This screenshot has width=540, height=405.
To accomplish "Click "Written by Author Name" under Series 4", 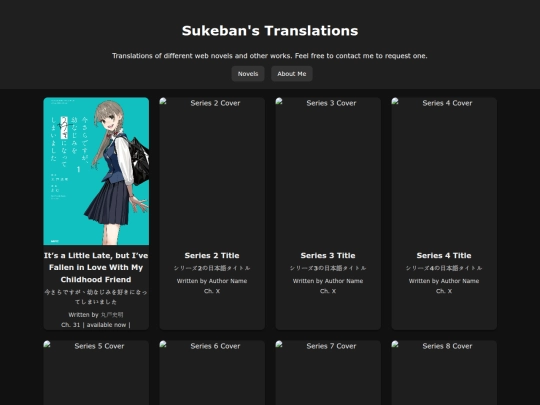I will pyautogui.click(x=444, y=281).
